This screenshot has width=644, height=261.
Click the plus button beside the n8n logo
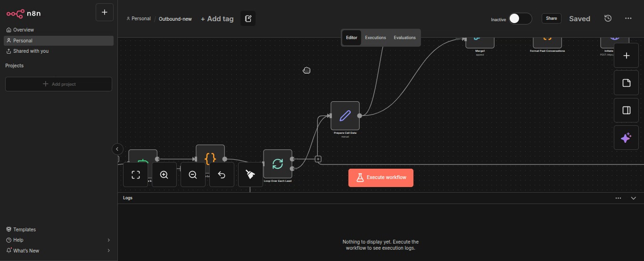click(x=105, y=12)
